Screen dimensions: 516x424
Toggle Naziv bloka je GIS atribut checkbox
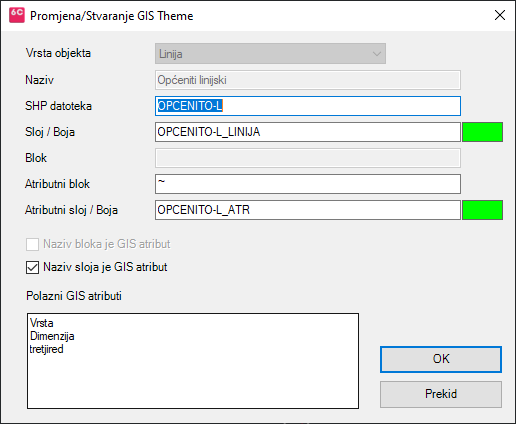click(32, 244)
